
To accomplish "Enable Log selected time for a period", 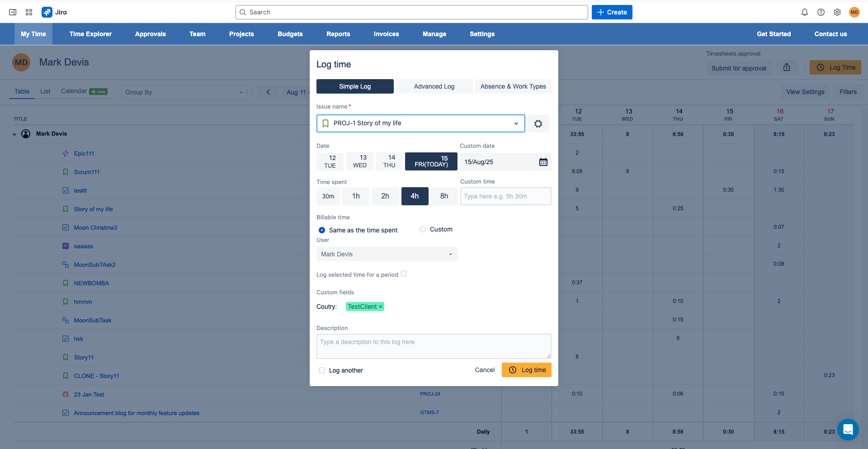I will pos(404,274).
